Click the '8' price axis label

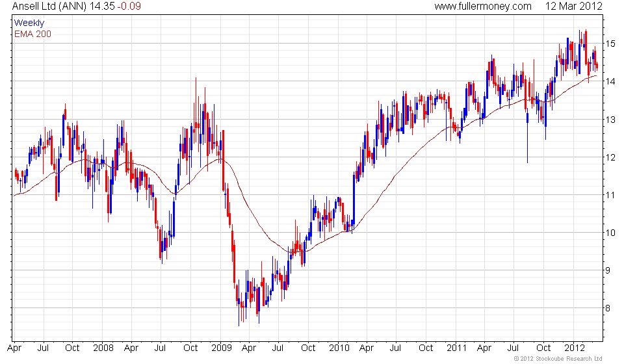click(608, 308)
